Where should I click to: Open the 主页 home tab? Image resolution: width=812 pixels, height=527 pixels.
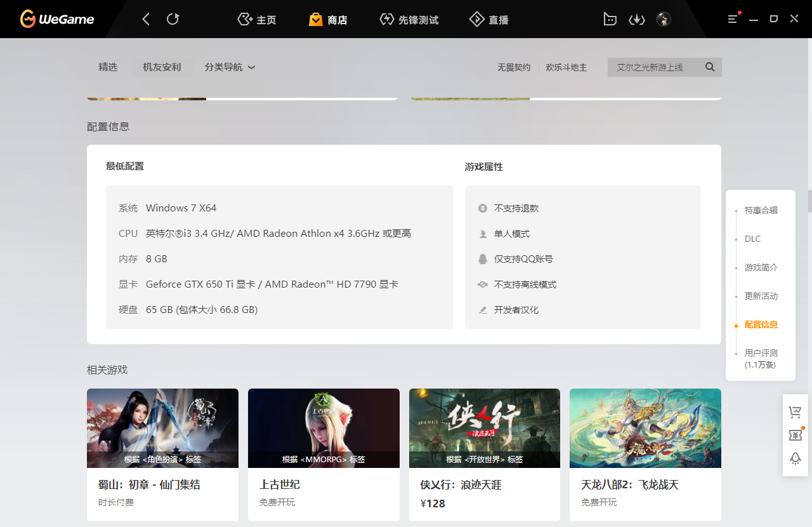point(257,20)
